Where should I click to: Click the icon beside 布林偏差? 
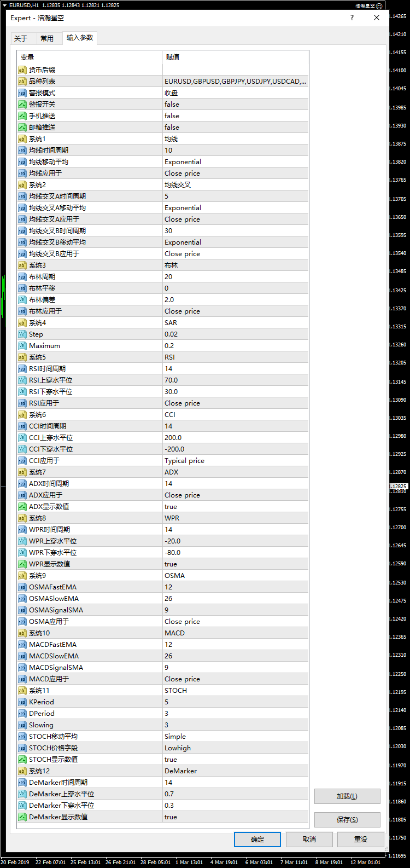pyautogui.click(x=22, y=300)
